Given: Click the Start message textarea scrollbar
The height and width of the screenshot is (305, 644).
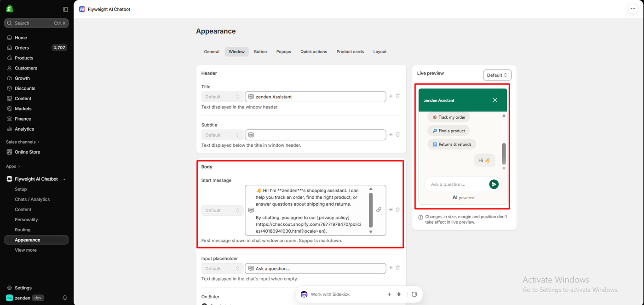Looking at the screenshot, I should (x=371, y=210).
